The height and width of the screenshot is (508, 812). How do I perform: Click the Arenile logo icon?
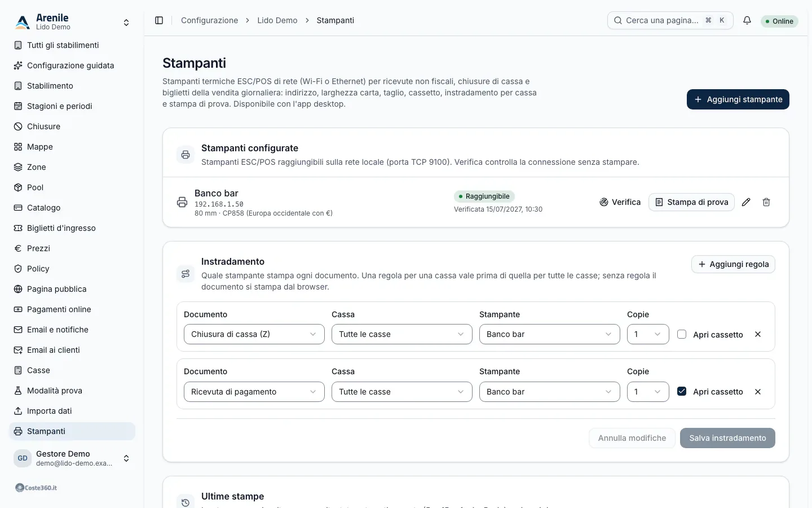pyautogui.click(x=23, y=22)
